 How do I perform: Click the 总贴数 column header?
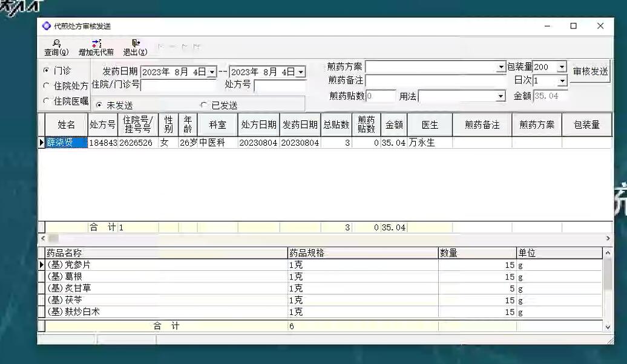[x=336, y=125]
